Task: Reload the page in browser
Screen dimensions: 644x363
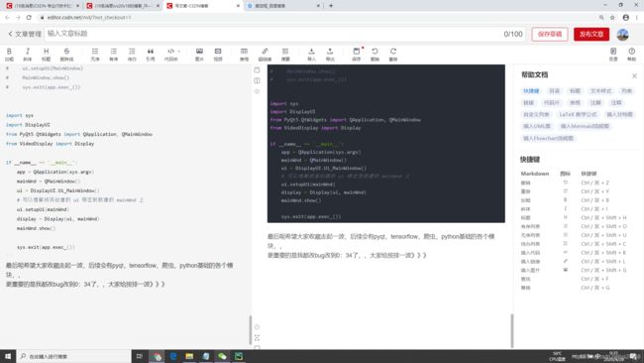Action: pyautogui.click(x=29, y=17)
